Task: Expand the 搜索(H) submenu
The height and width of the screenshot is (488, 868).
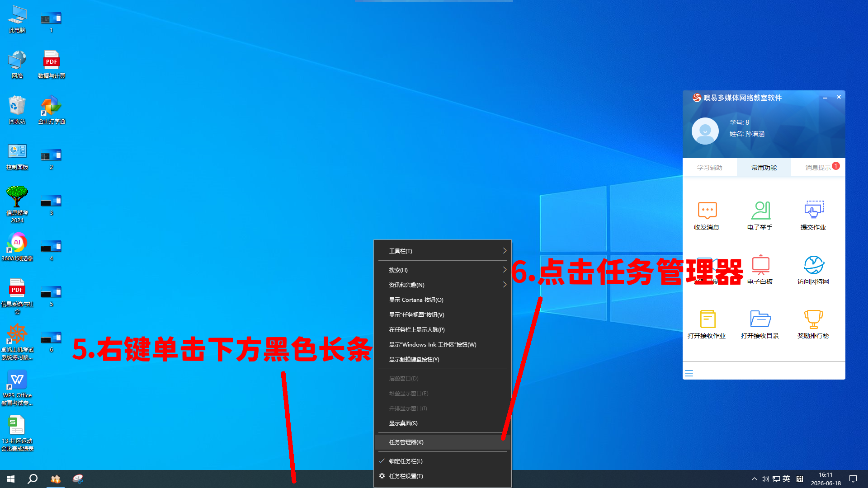Action: click(x=443, y=270)
